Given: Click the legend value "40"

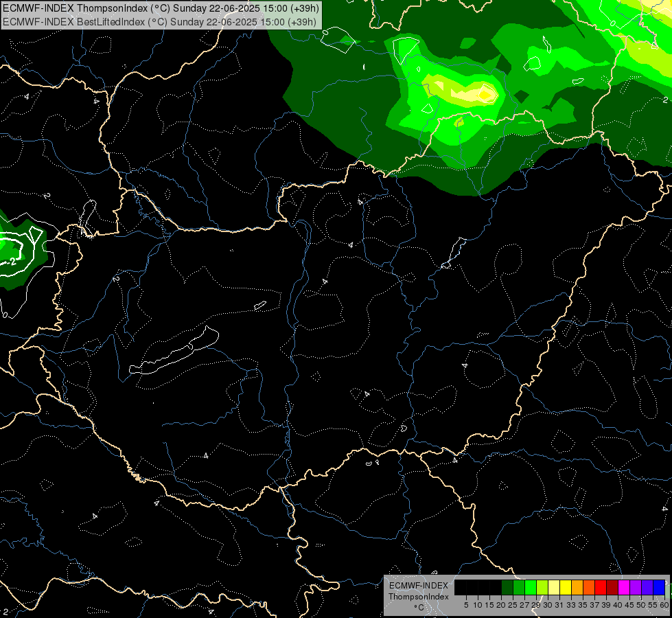Looking at the screenshot, I should (618, 605).
